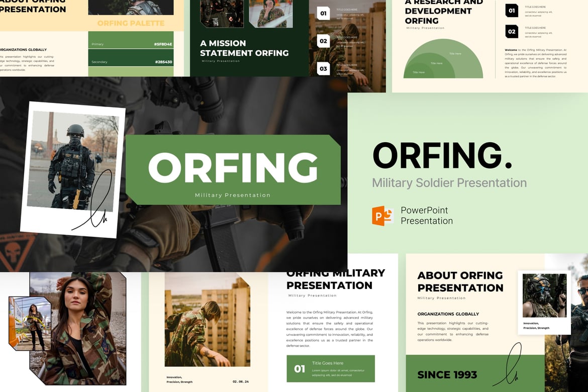Click the ORFING PALETTE heading
This screenshot has width=588, height=392.
131,23
